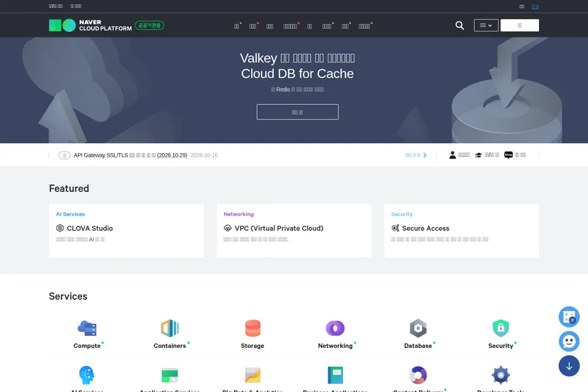588x392 pixels.
Task: Choose the Networking service icon
Action: pyautogui.click(x=335, y=328)
